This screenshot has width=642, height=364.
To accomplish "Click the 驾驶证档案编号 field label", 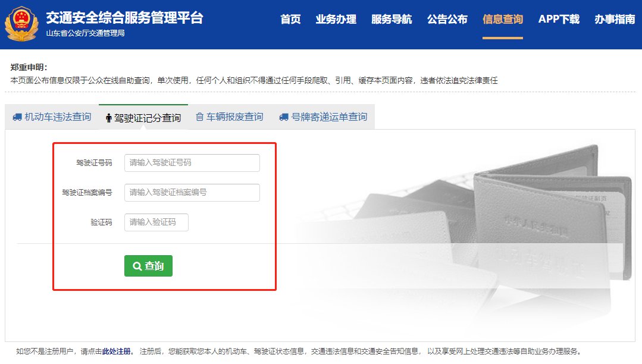I will pos(87,193).
